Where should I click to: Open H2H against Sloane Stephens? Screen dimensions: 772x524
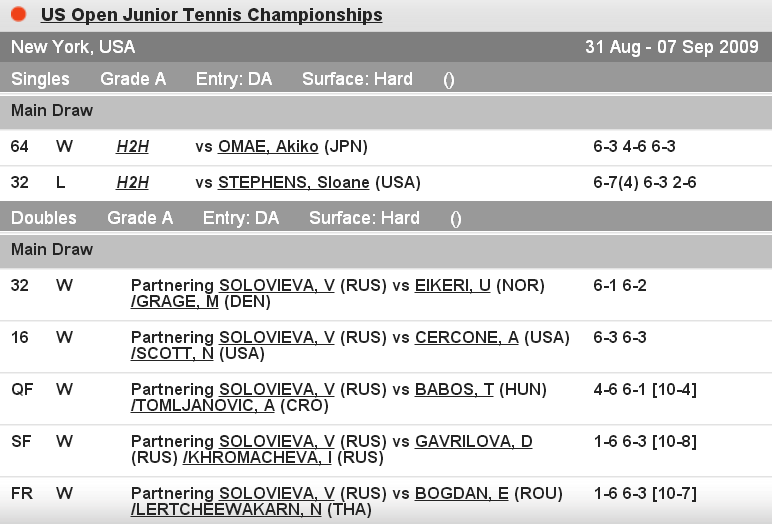click(132, 183)
